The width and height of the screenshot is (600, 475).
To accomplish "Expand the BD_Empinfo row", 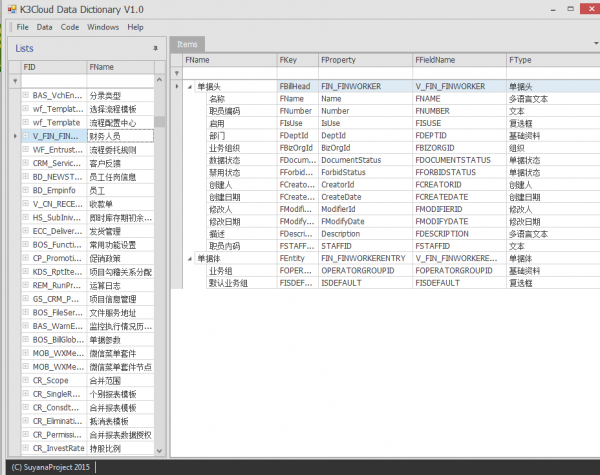I will tap(26, 189).
